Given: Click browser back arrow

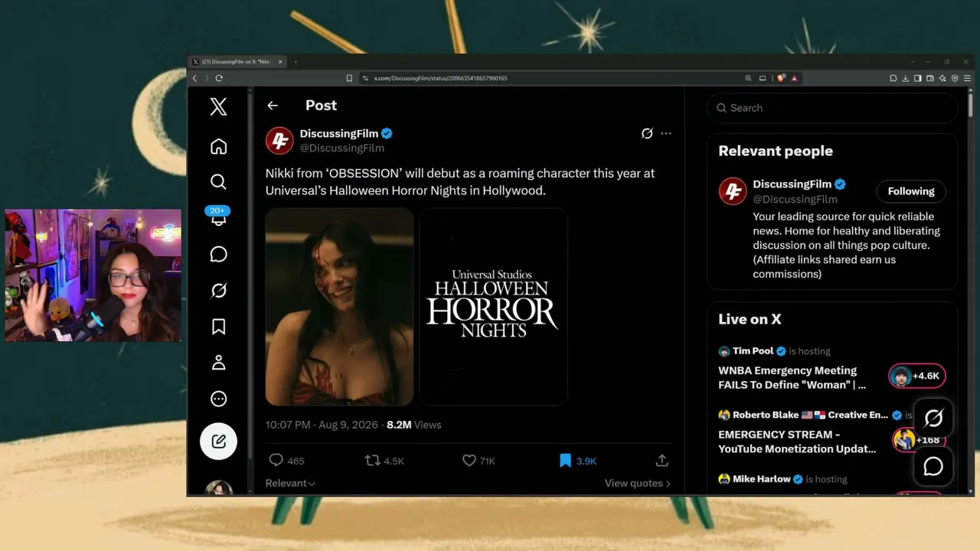Looking at the screenshot, I should pos(194,78).
